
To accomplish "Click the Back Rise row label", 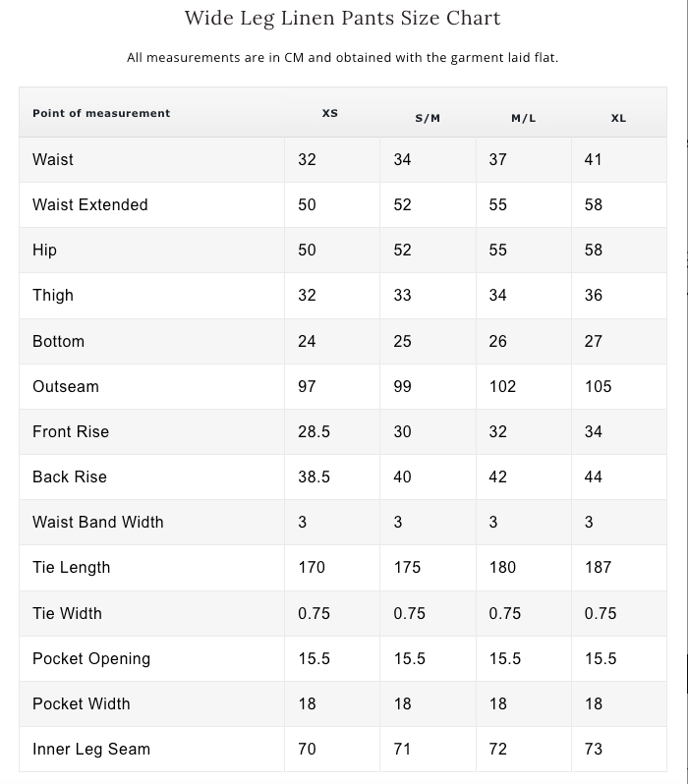I will tap(70, 477).
